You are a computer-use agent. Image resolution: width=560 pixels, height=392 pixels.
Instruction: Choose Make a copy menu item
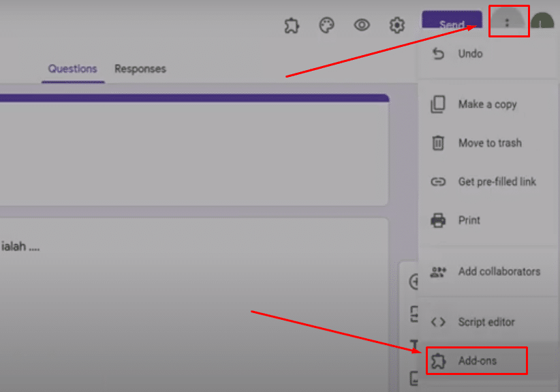coord(488,104)
